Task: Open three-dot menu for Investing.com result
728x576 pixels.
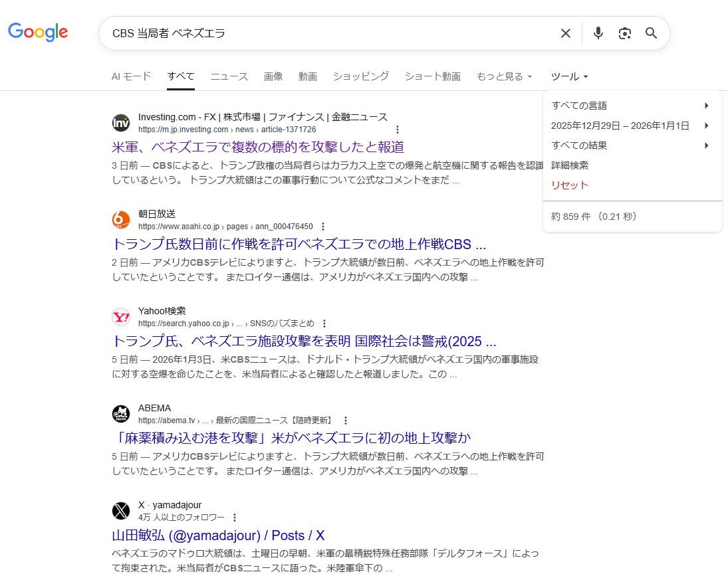Action: tap(398, 130)
